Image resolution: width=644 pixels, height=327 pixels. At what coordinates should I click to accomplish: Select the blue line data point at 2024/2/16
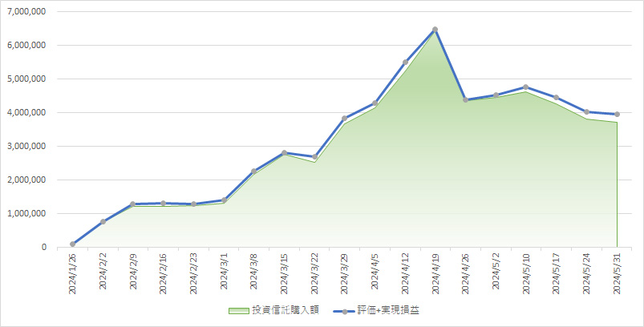click(163, 203)
